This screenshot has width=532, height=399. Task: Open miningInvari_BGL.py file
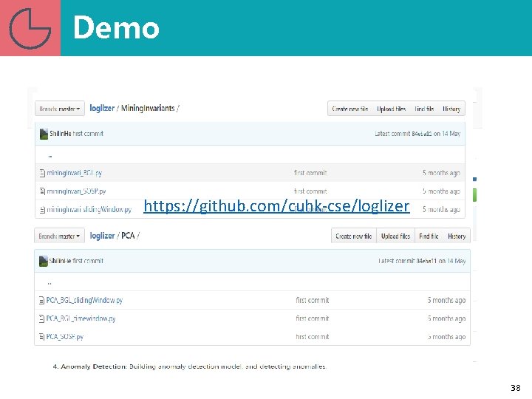click(x=74, y=173)
